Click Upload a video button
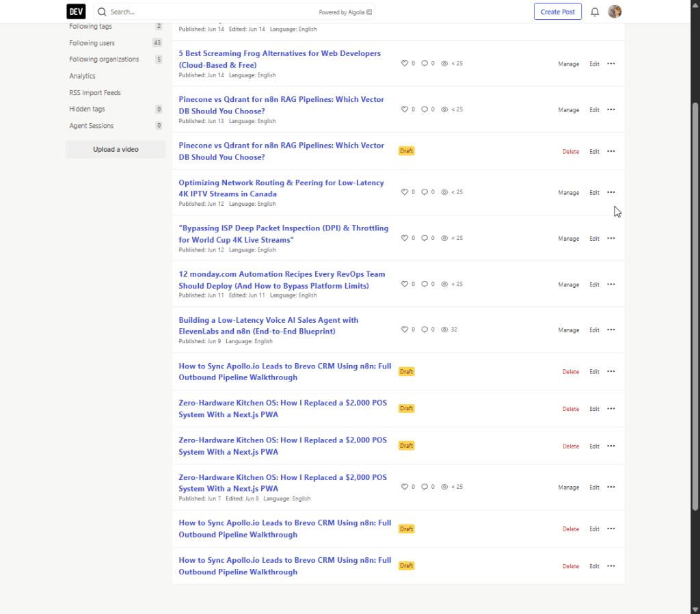 click(116, 149)
